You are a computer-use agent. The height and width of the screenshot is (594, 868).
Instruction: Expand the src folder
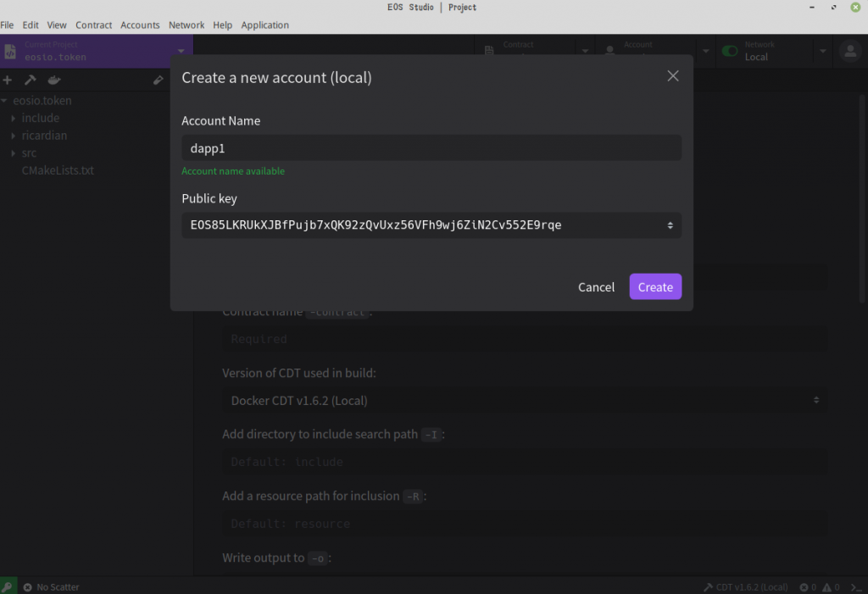pos(14,153)
